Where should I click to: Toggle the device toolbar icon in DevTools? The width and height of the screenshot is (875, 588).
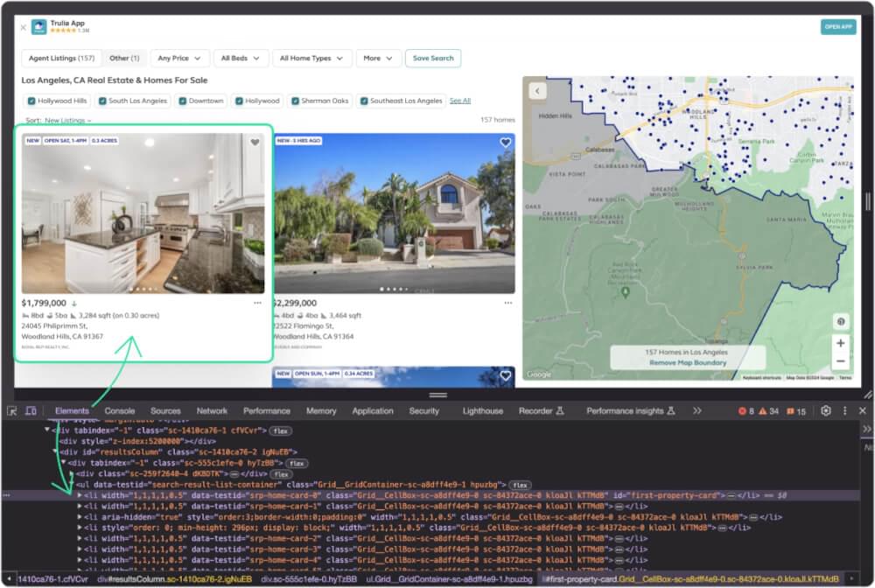(x=30, y=409)
